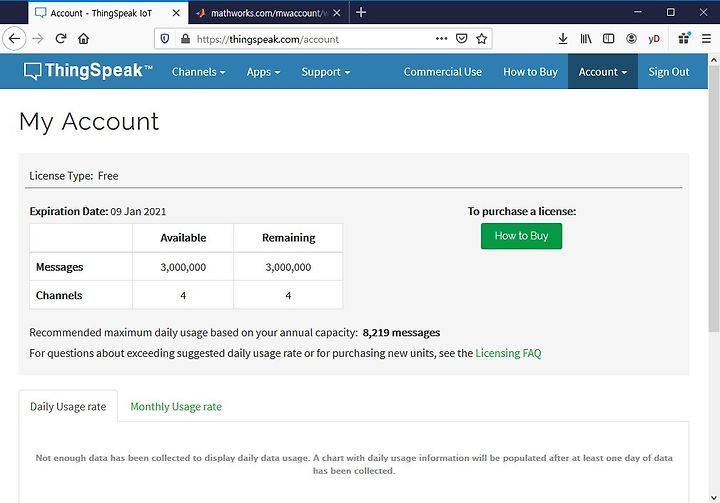Click the Available column header
This screenshot has height=503, width=720.
point(183,238)
